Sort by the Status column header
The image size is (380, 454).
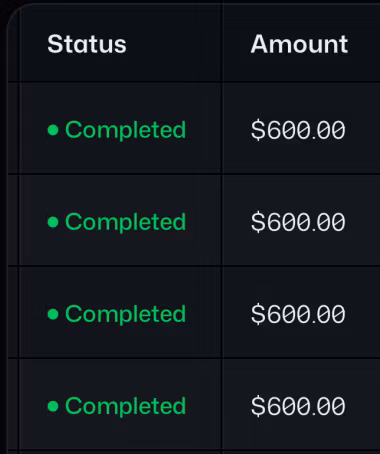[x=87, y=44]
